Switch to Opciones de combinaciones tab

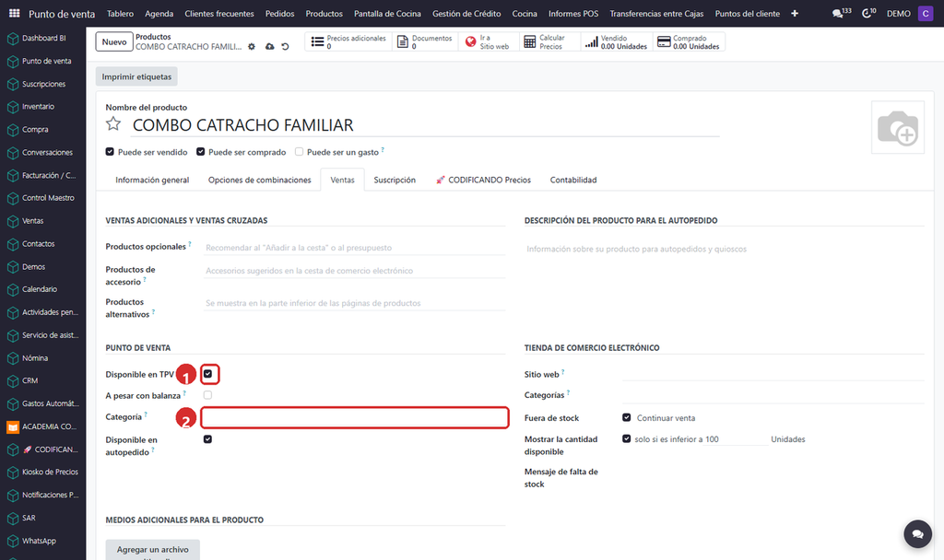pyautogui.click(x=259, y=180)
